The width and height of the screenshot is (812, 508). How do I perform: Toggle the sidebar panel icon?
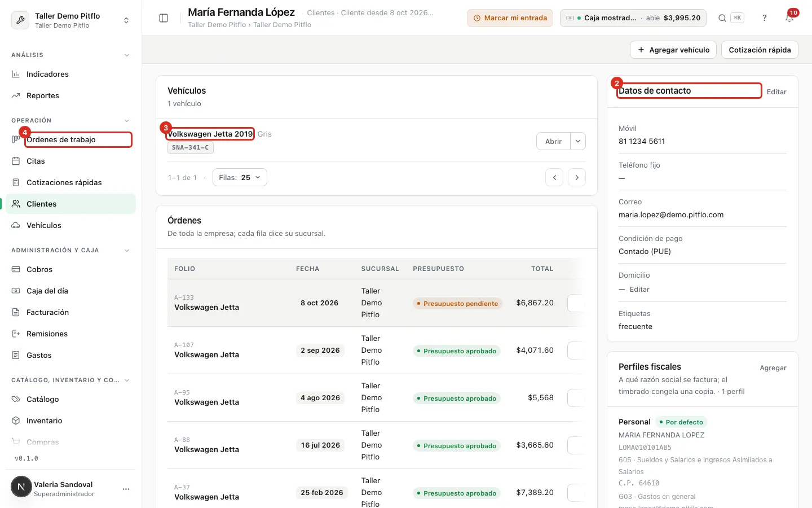click(x=164, y=18)
